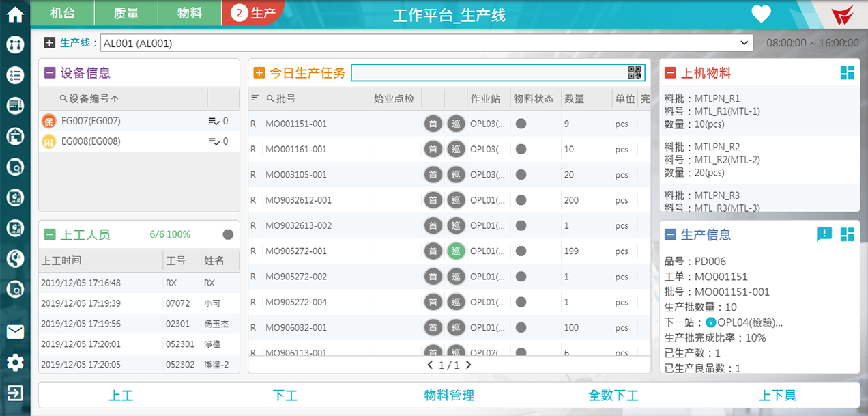
Task: Click the 全数下工 button
Action: tap(613, 395)
